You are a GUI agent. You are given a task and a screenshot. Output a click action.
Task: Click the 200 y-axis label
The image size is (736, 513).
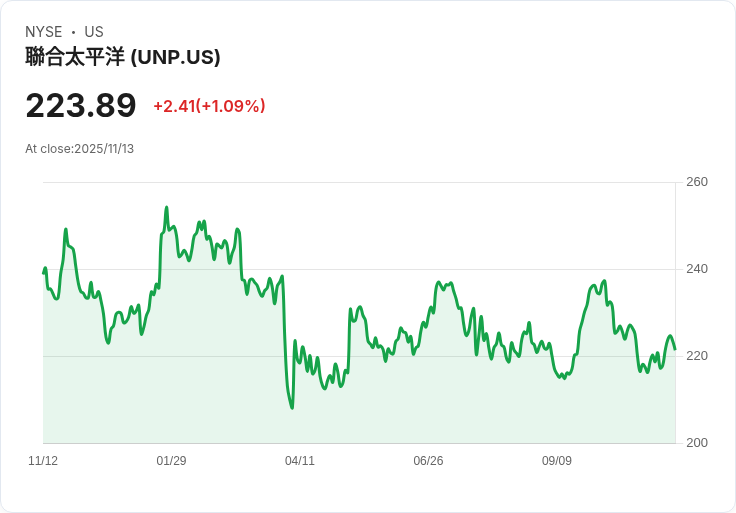point(697,443)
